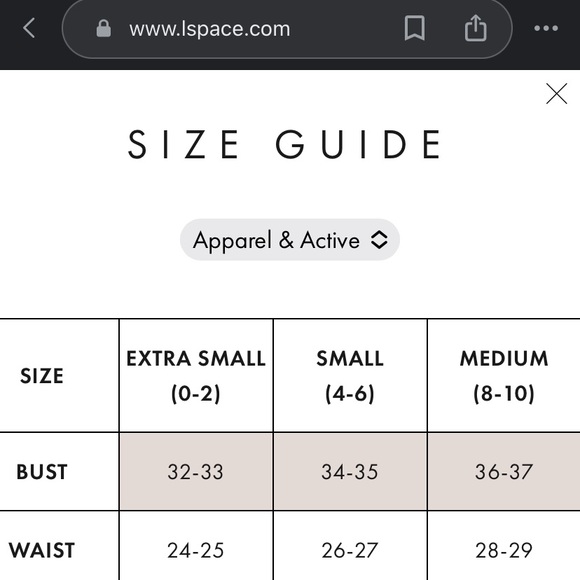
Task: Tap the SIZE GUIDE heading
Action: 284,144
